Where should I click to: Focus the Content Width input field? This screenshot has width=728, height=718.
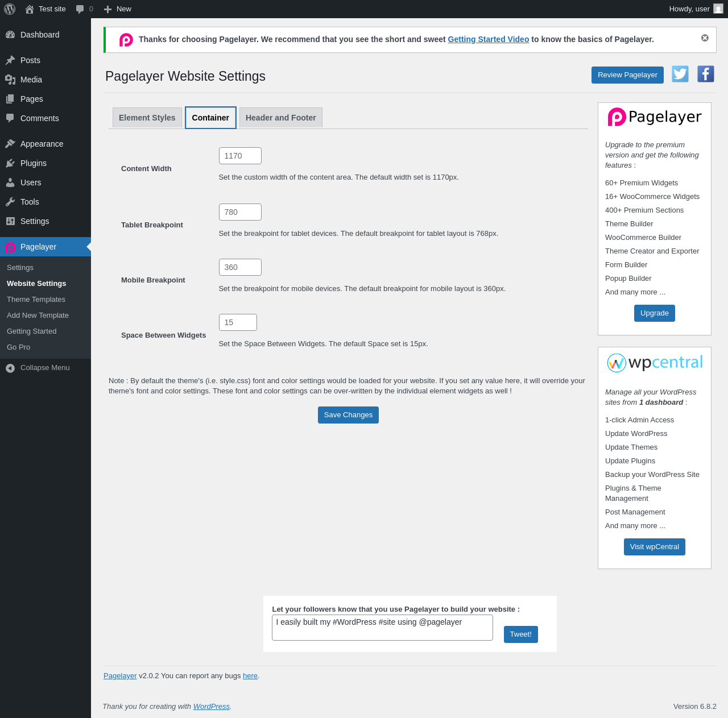click(240, 156)
